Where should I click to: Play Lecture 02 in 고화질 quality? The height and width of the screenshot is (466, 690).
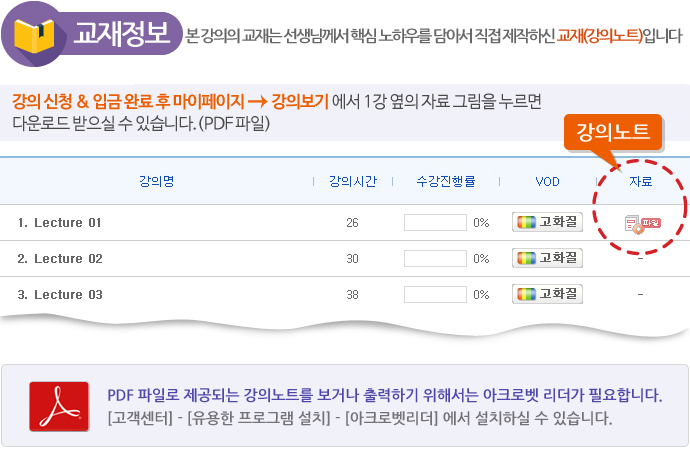(x=547, y=258)
